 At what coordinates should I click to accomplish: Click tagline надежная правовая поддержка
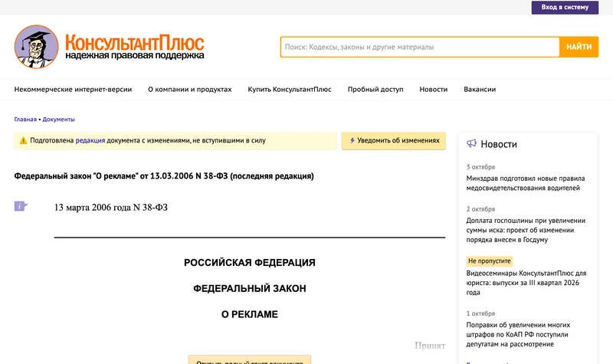point(135,55)
